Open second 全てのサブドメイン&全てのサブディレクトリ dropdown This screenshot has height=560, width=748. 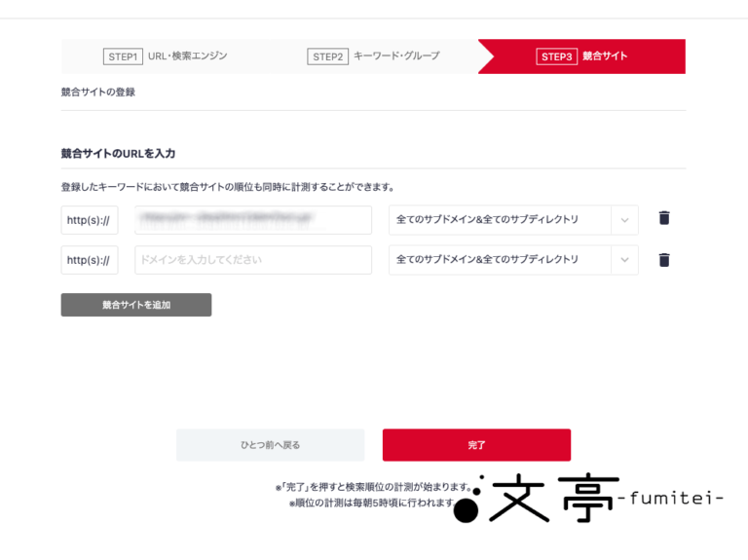coord(513,260)
